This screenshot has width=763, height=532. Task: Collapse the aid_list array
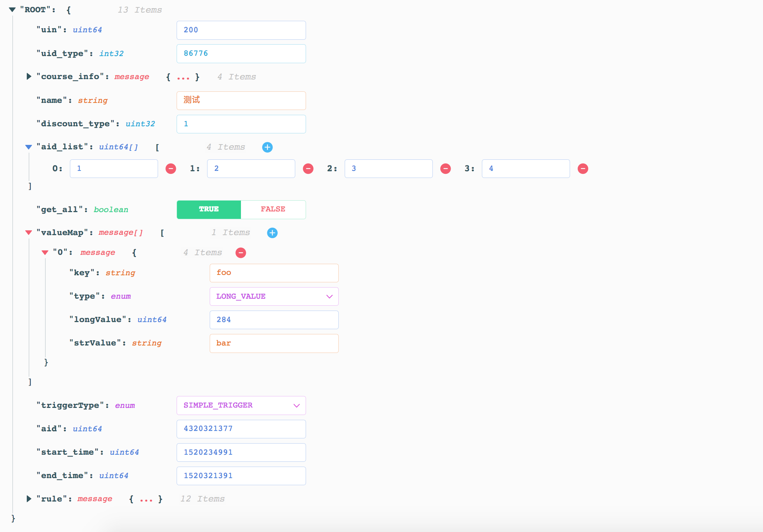tap(29, 147)
